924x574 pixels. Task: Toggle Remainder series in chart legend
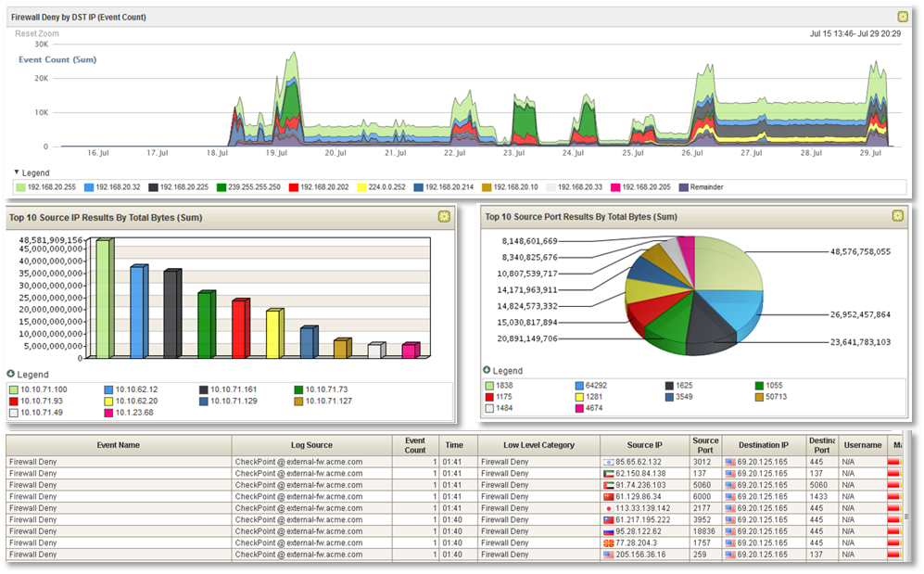(702, 187)
